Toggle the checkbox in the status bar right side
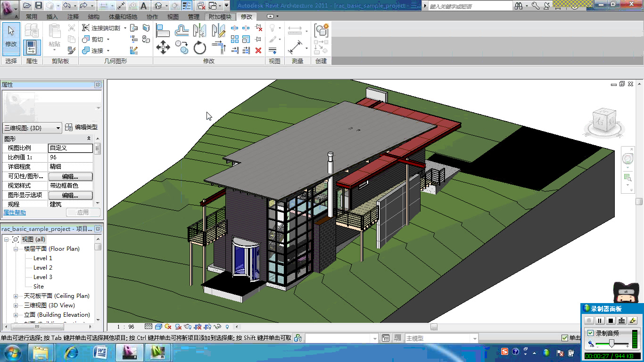The width and height of the screenshot is (644, 362). pos(565,338)
